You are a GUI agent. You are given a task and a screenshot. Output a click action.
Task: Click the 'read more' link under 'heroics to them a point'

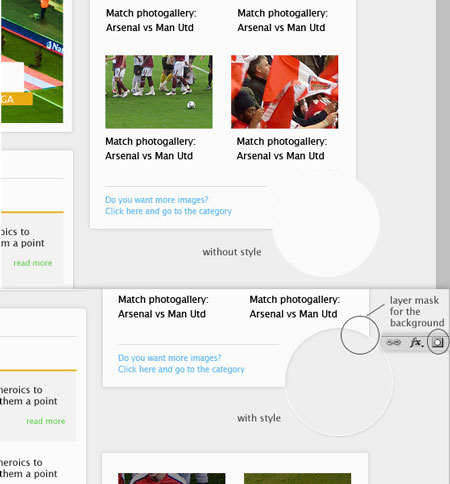(x=46, y=421)
